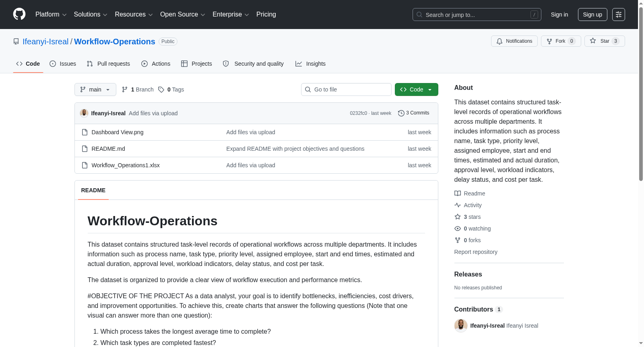Image resolution: width=644 pixels, height=347 pixels.
Task: Click the Sign in link
Action: point(559,15)
